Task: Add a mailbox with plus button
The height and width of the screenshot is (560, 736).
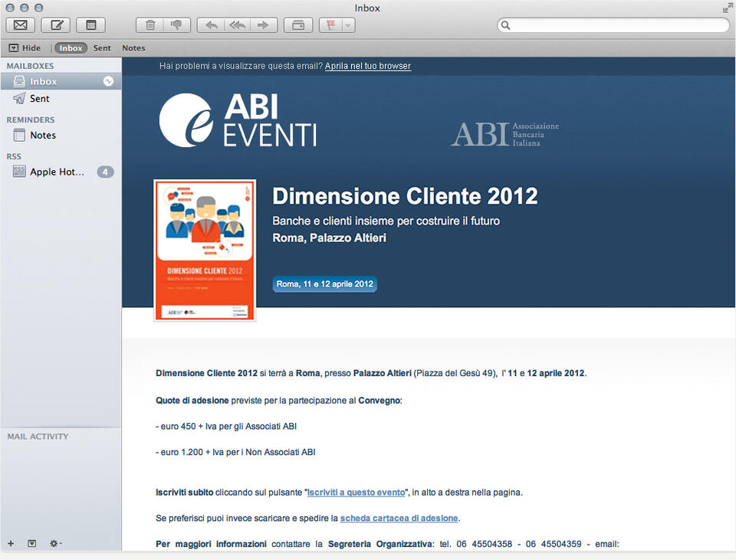Action: pyautogui.click(x=11, y=543)
